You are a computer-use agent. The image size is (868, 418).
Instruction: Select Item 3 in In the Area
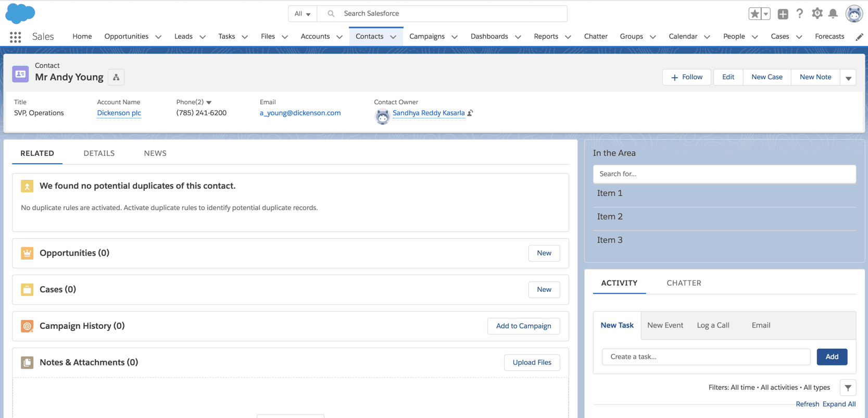tap(724, 240)
